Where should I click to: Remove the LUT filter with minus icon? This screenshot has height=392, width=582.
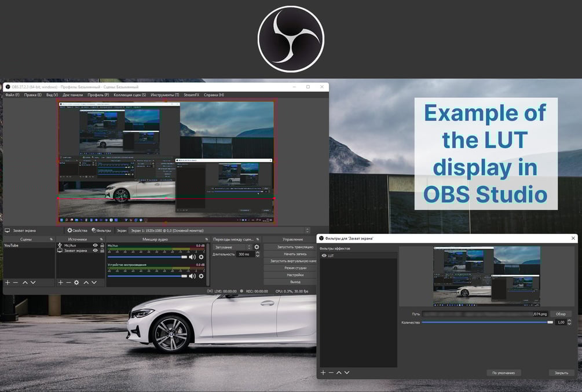(x=331, y=372)
